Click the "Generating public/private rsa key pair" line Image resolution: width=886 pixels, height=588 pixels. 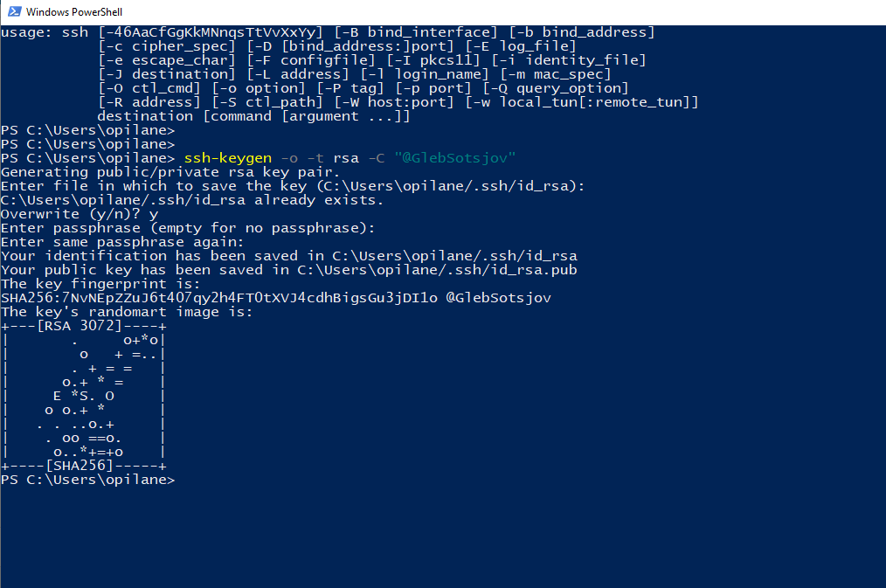pos(170,172)
